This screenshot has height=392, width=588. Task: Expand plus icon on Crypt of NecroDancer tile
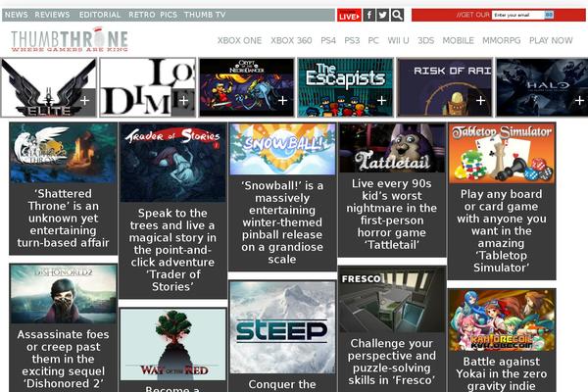(x=283, y=101)
